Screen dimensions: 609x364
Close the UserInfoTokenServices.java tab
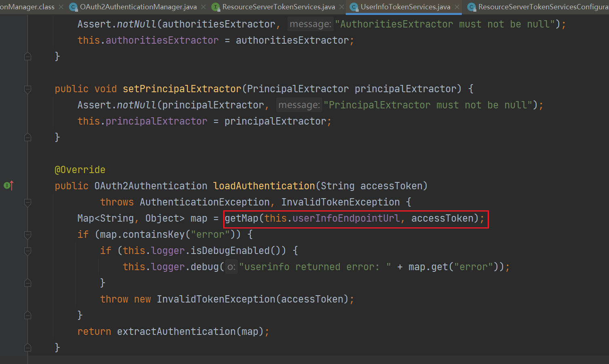point(457,7)
